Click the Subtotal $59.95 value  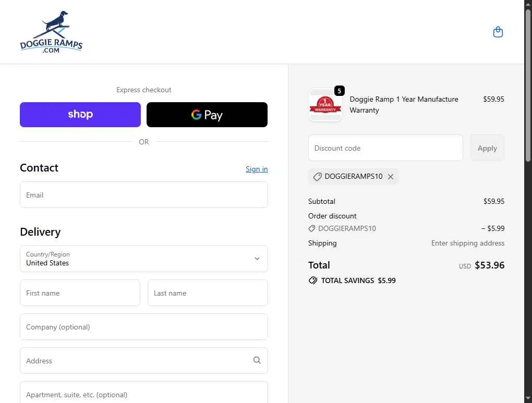pos(493,201)
